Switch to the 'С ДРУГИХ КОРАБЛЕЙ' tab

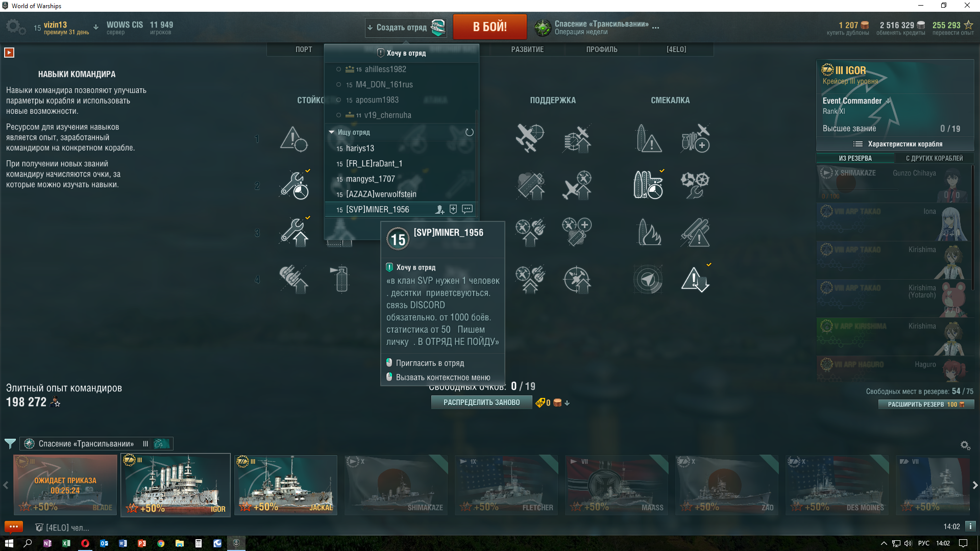click(x=934, y=158)
